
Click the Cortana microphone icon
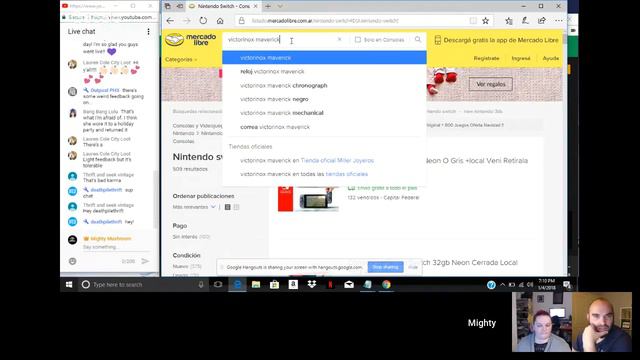coord(201,284)
